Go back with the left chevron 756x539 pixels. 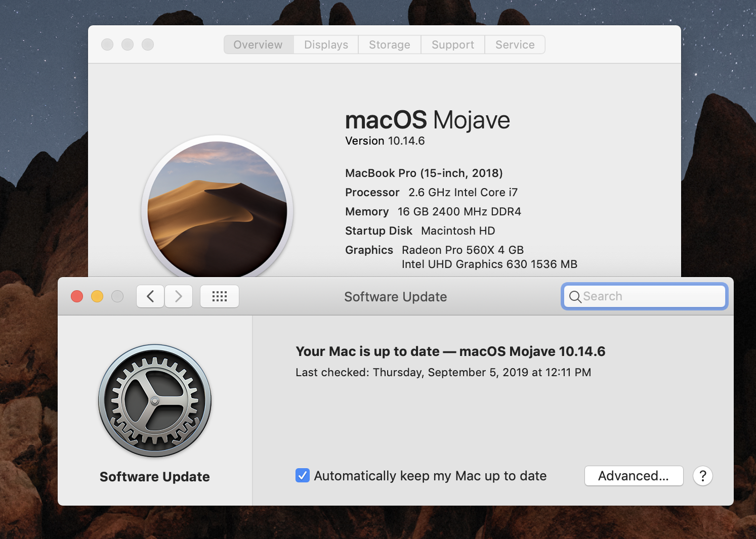pos(150,296)
